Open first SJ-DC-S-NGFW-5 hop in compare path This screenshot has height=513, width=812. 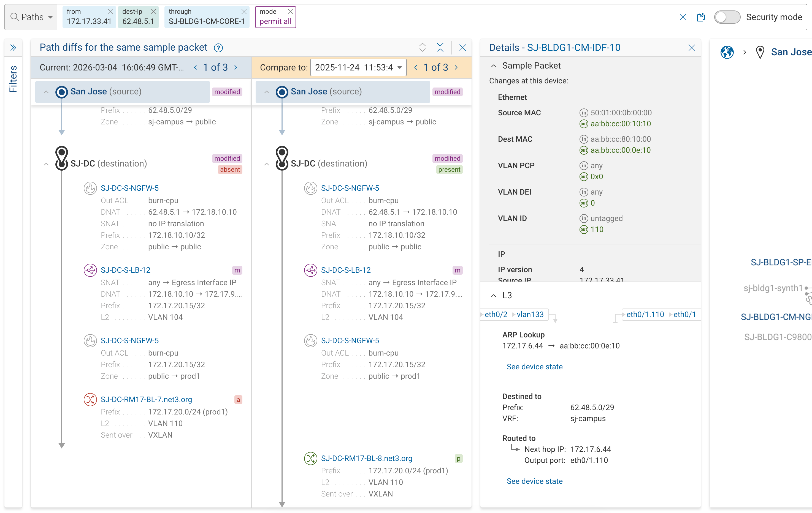click(x=350, y=188)
